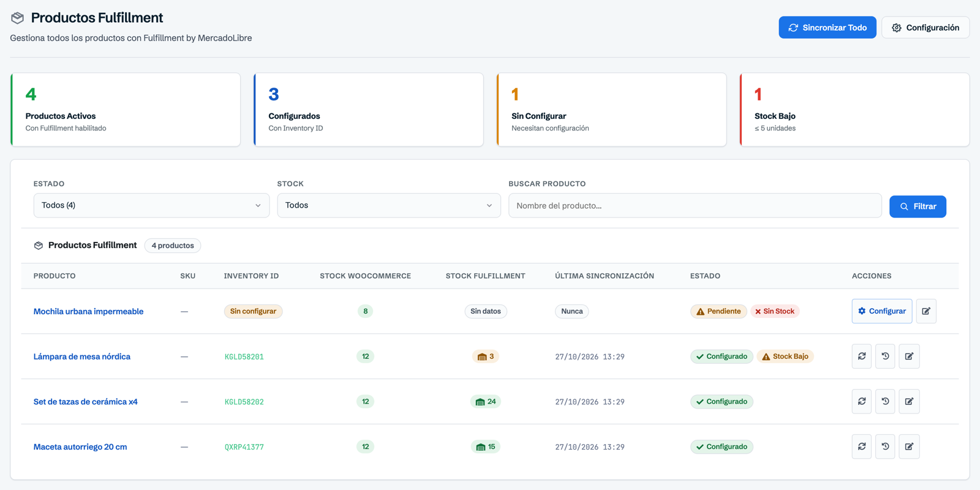The image size is (980, 490).
Task: Click the Sin Configurar summary card
Action: point(612,110)
